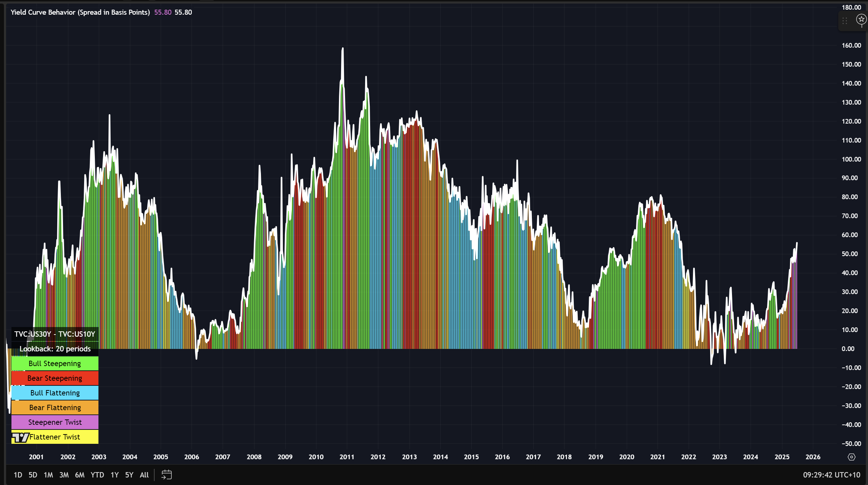
Task: Click the TradingView logo icon
Action: click(20, 437)
